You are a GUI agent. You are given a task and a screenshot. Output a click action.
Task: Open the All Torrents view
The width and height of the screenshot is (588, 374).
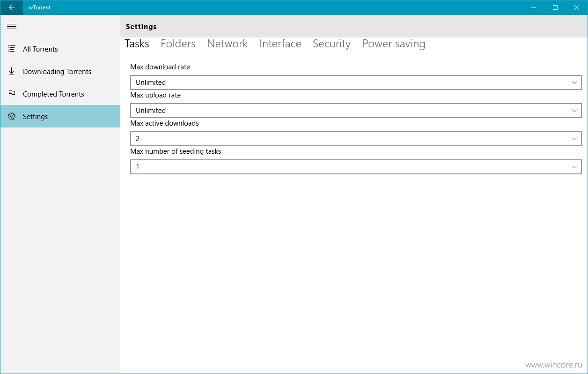60,49
